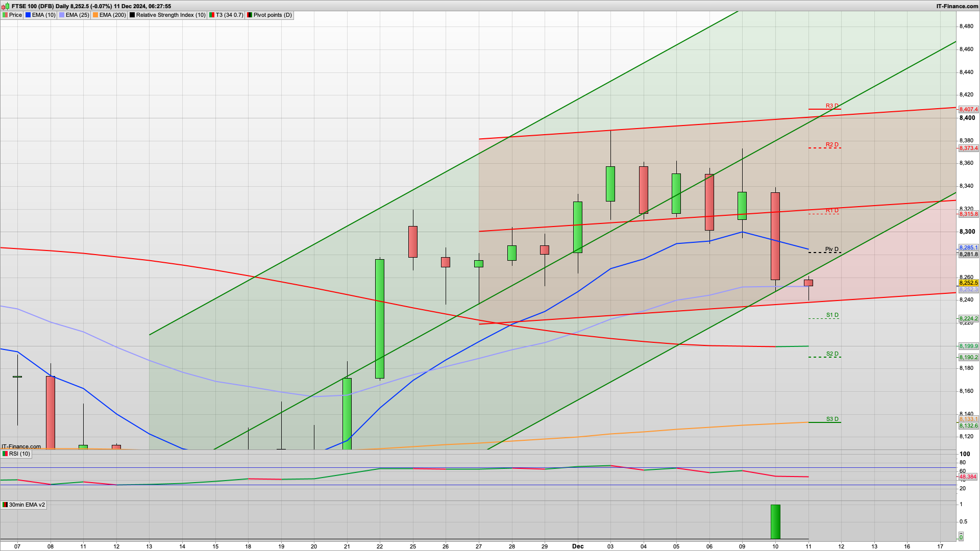Click the large green candle on the 22nd

coord(380,319)
